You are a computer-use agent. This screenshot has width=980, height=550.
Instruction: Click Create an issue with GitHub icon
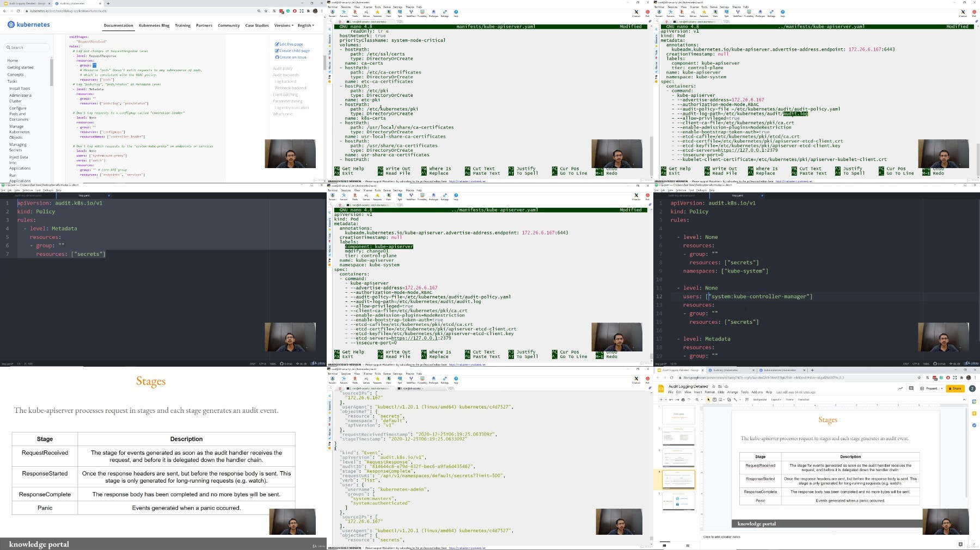[x=291, y=57]
